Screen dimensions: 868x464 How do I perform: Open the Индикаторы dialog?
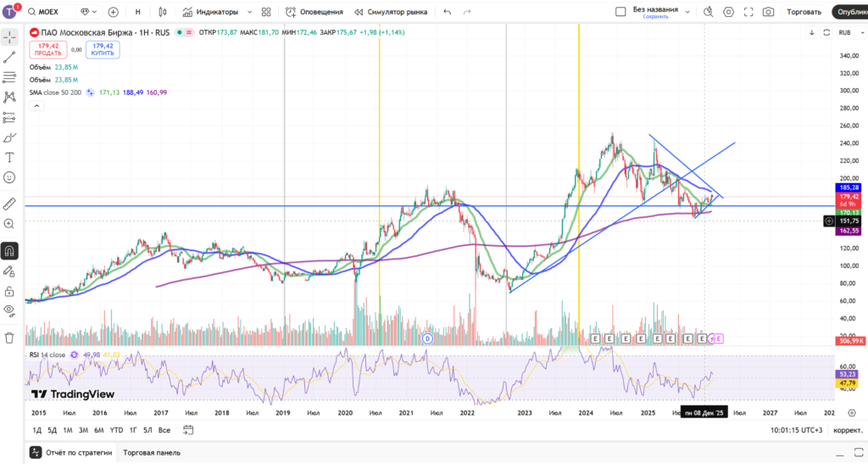[211, 12]
